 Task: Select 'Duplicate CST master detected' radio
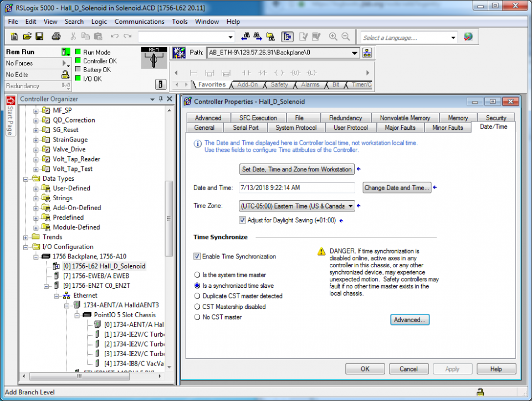click(x=197, y=296)
